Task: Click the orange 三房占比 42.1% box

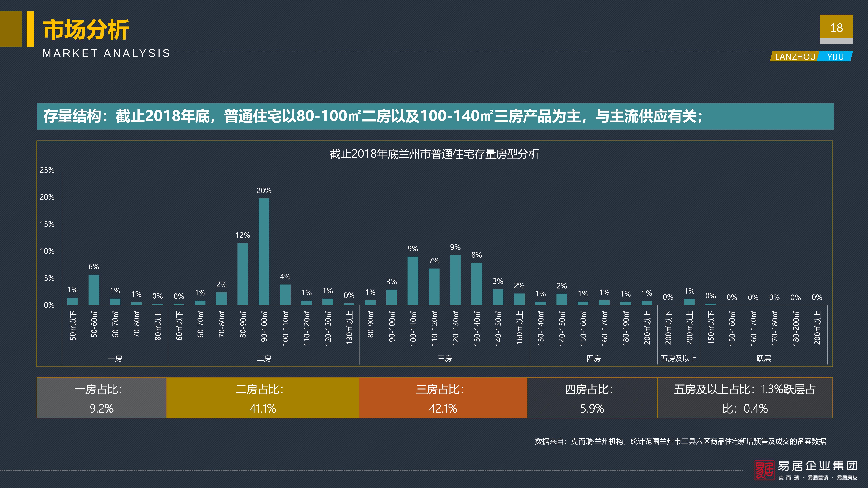Action: pos(443,398)
